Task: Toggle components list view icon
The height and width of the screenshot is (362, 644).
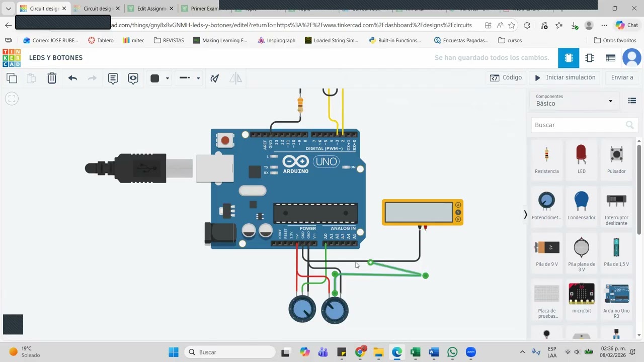Action: 632,101
